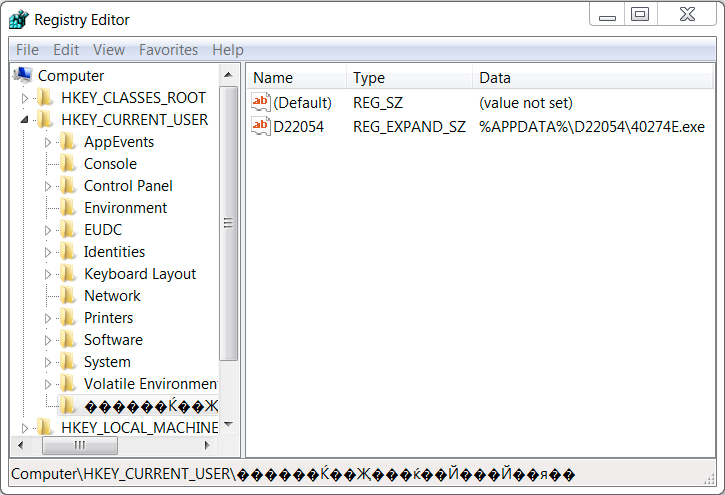Expand the AppEvents key
725x495 pixels.
pos(48,142)
